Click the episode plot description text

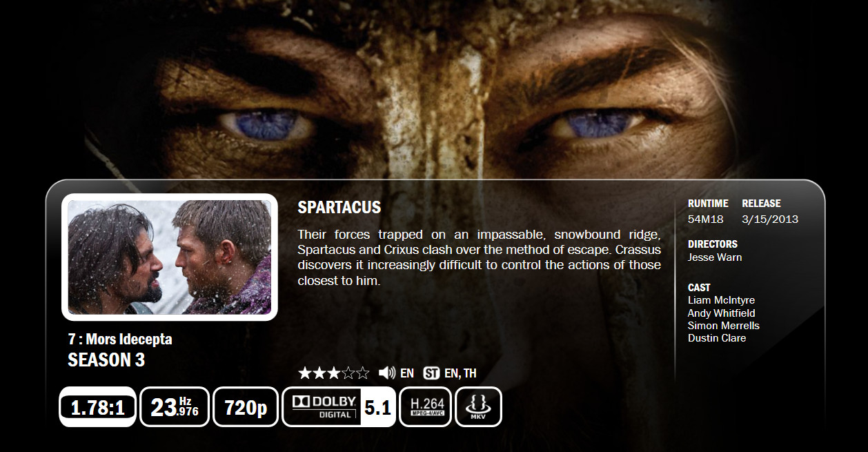(479, 257)
